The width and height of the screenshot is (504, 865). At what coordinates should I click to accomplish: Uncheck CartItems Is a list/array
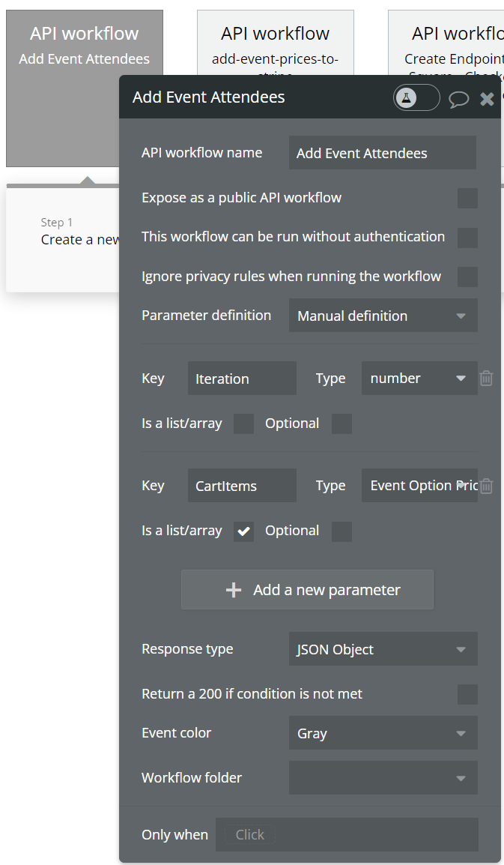point(243,531)
